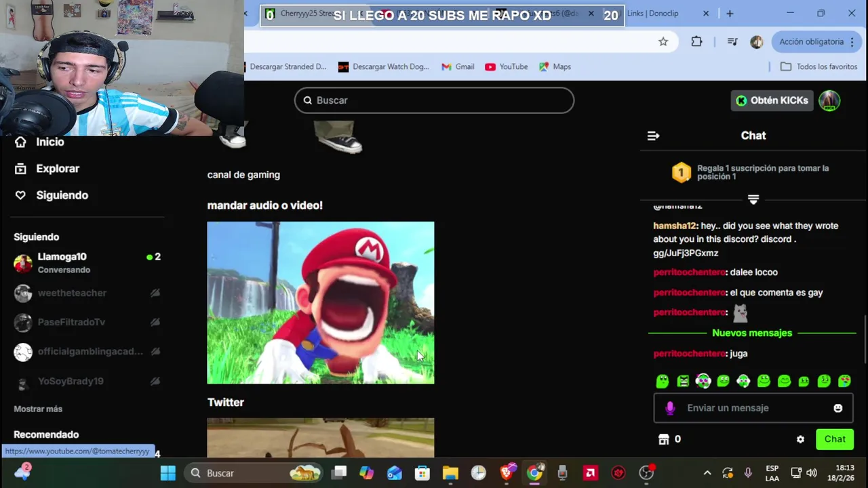Image resolution: width=868 pixels, height=488 pixels.
Task: Expand following list with Mostrar más
Action: [x=38, y=409]
